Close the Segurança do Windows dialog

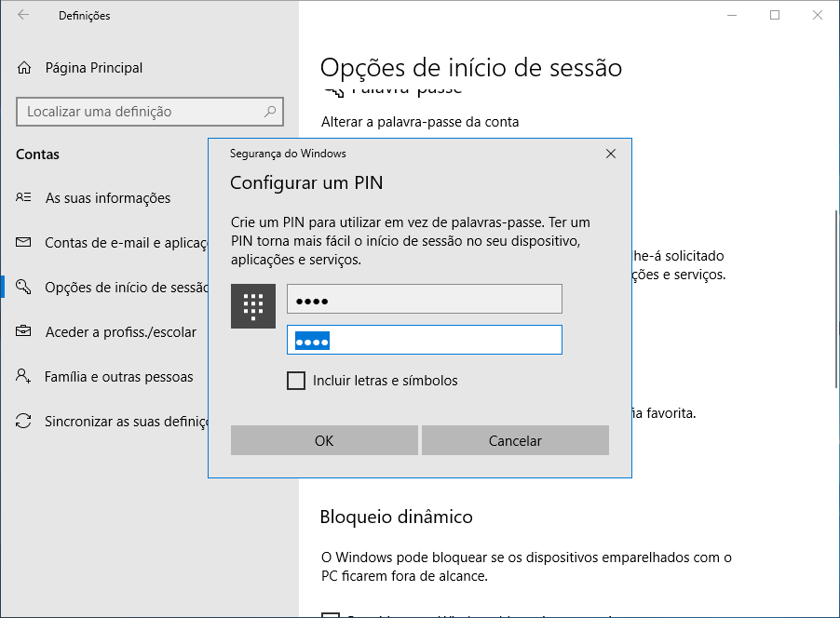tap(611, 154)
